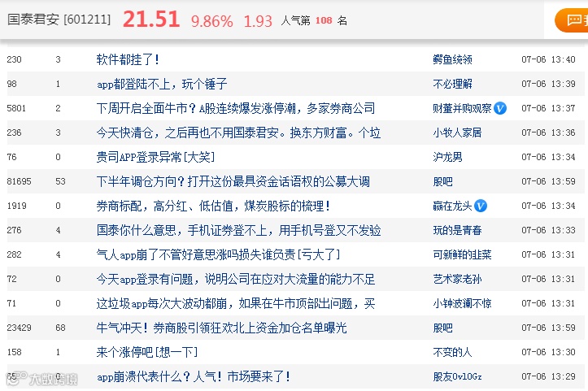
Task: Open post 贵司APP登录异常[大笑]
Action: click(155, 157)
